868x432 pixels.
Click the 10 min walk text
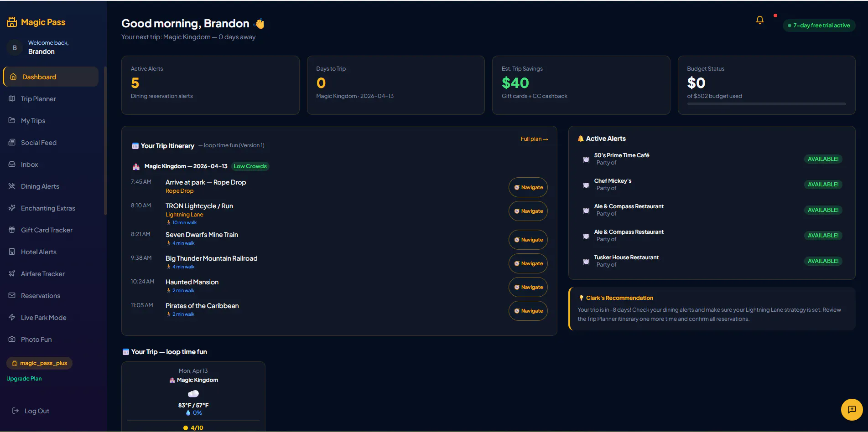pyautogui.click(x=184, y=223)
